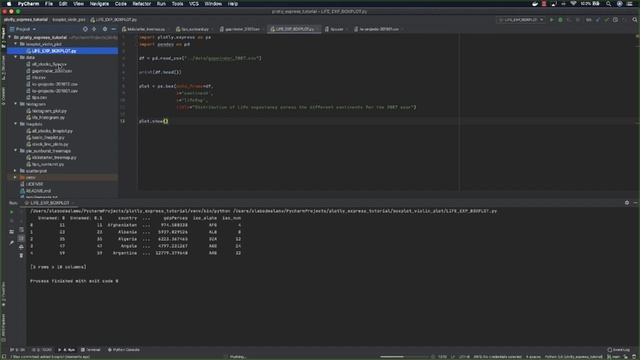The image size is (640, 360).
Task: Collapse plotly_express_tutorial root folder
Action: (x=10, y=37)
